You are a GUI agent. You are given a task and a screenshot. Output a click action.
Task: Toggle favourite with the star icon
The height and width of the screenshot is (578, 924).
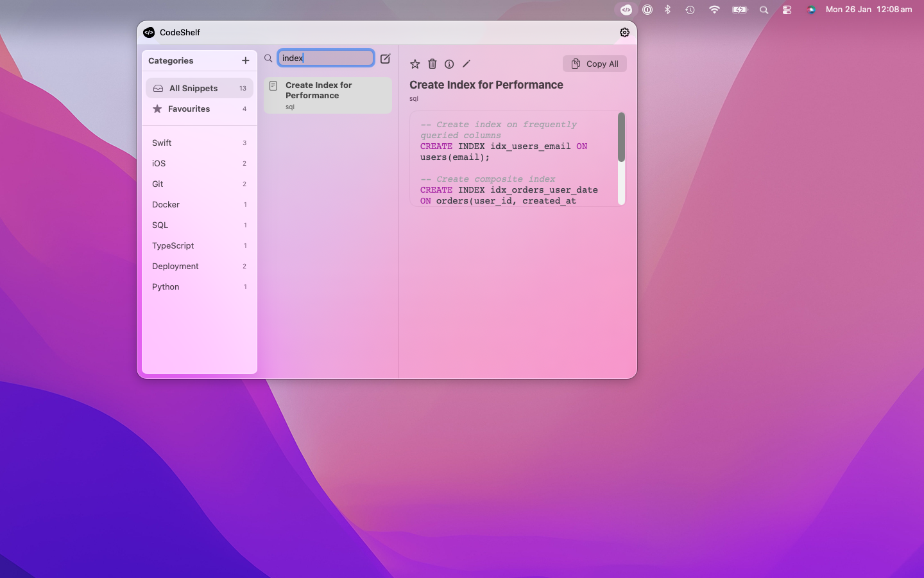pos(415,64)
